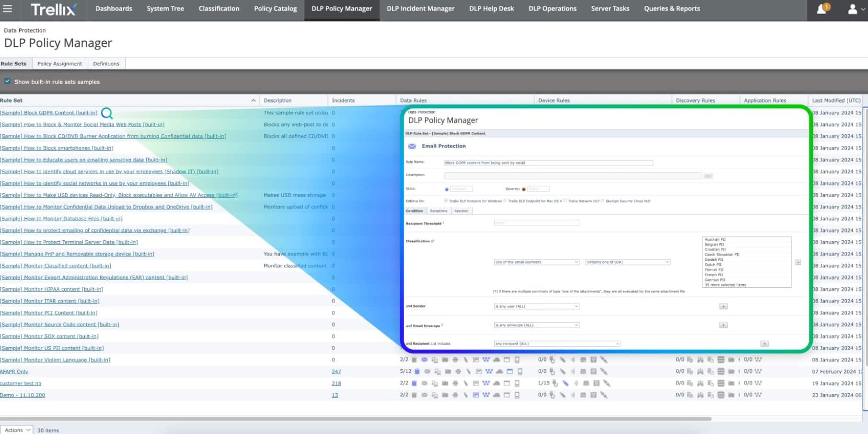The width and height of the screenshot is (868, 434).
Task: Click web protection icon in customer test nb row
Action: [486, 383]
